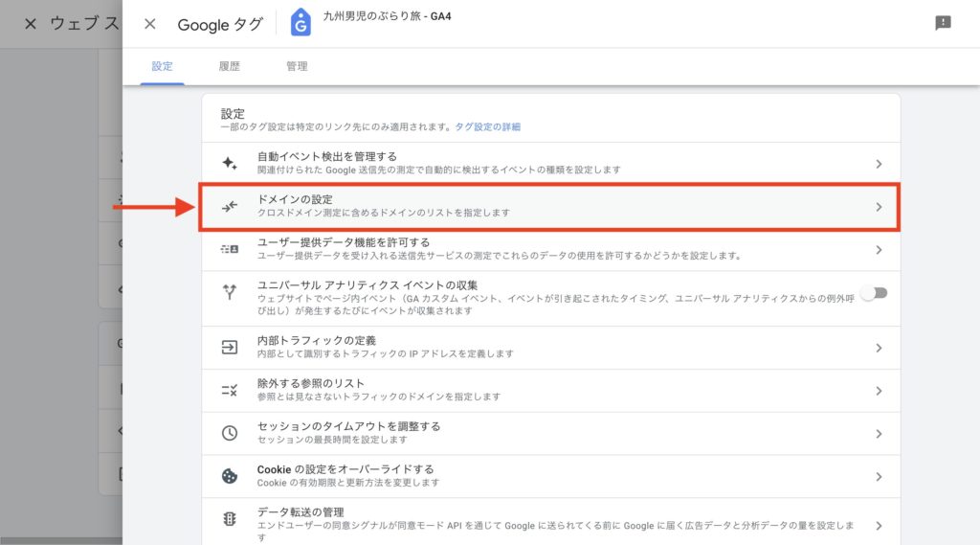Click Cookie の有効期限と更新方法 description
Screen dimensions: 980x545
pos(348,483)
